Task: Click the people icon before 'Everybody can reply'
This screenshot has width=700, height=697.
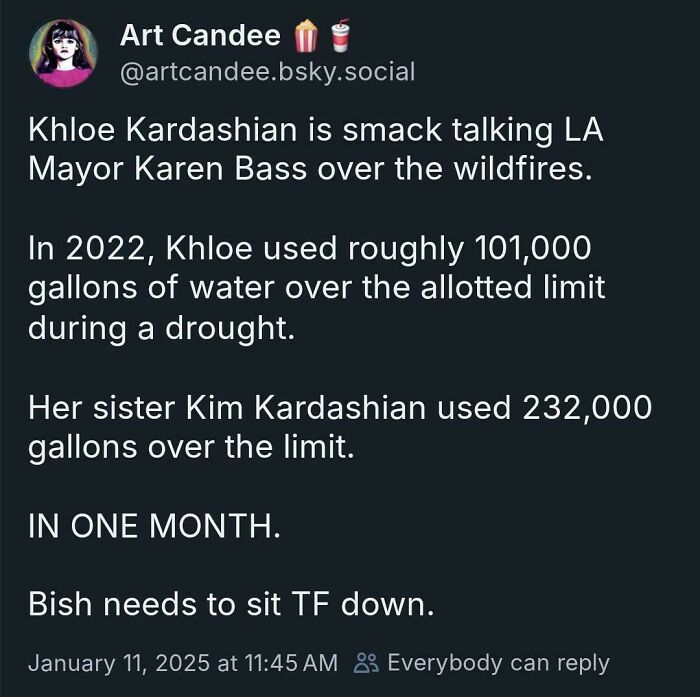Action: [x=366, y=662]
